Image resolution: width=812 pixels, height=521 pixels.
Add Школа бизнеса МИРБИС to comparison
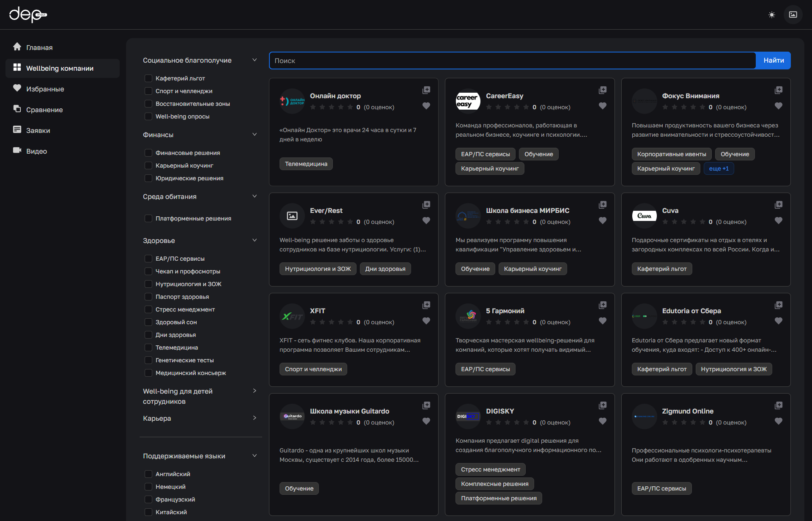[603, 205]
